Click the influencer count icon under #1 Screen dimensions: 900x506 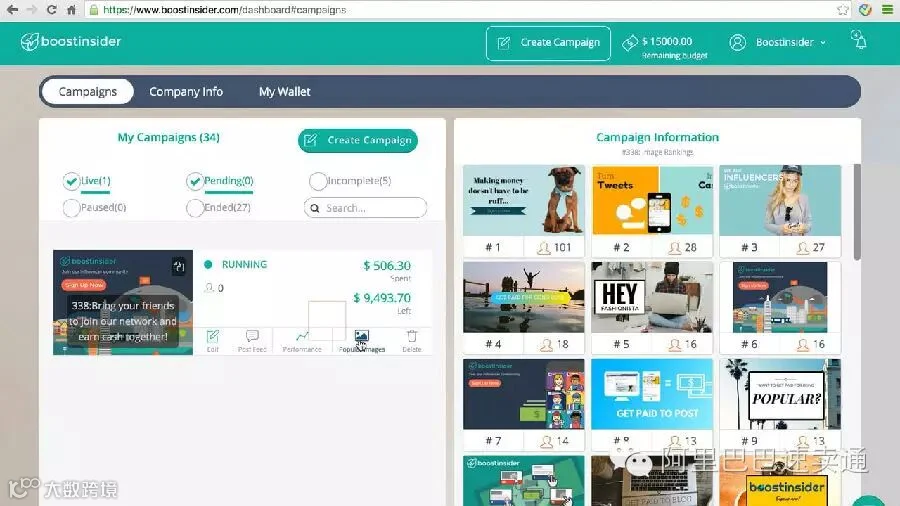pos(543,247)
